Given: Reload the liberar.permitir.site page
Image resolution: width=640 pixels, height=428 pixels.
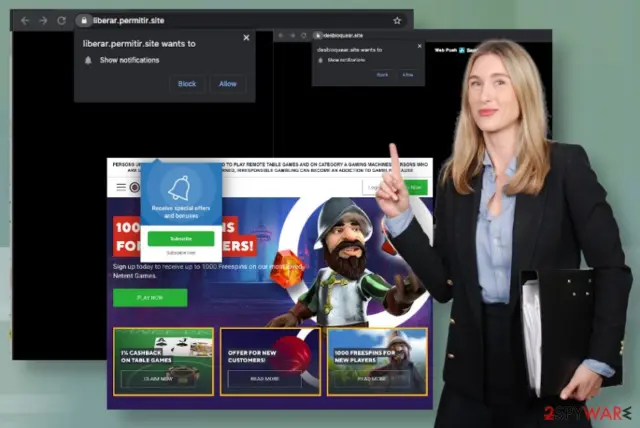Looking at the screenshot, I should point(62,20).
